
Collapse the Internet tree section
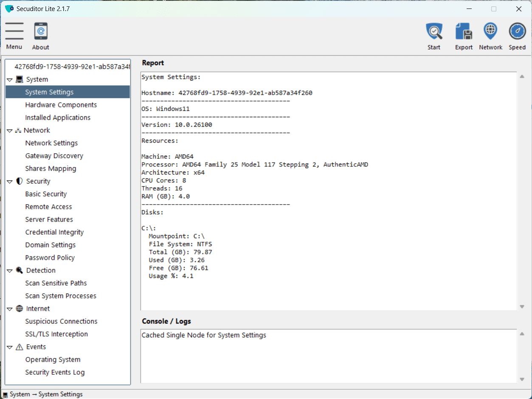(x=10, y=309)
